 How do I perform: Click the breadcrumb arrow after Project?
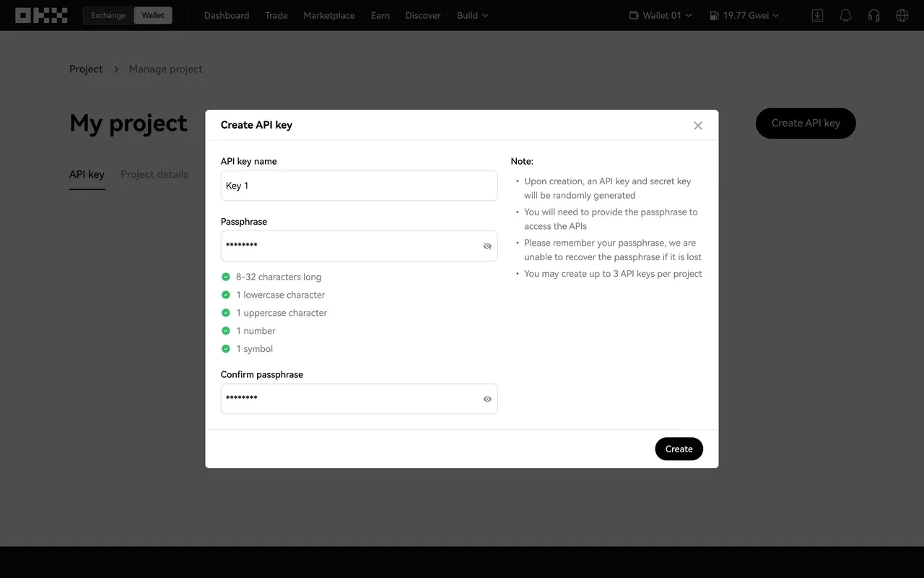click(x=116, y=69)
